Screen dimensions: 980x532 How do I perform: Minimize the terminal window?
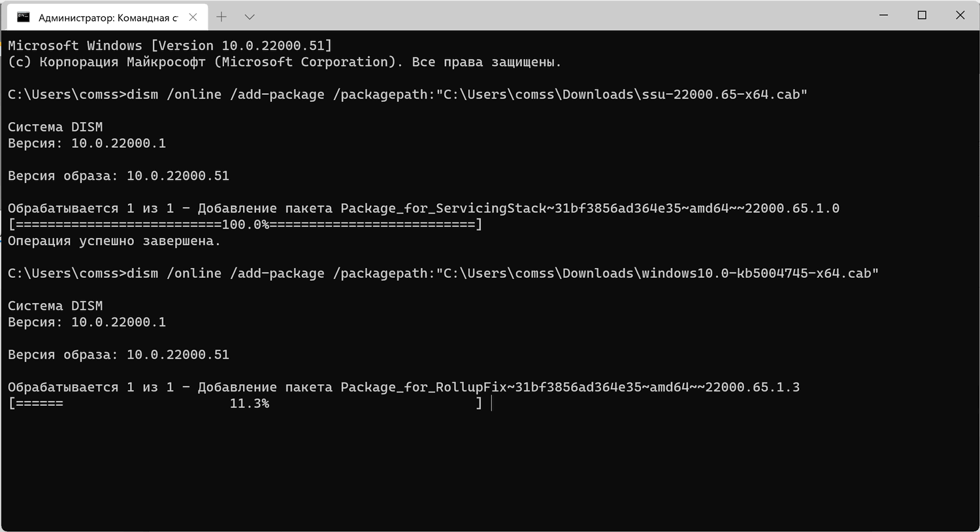tap(884, 15)
